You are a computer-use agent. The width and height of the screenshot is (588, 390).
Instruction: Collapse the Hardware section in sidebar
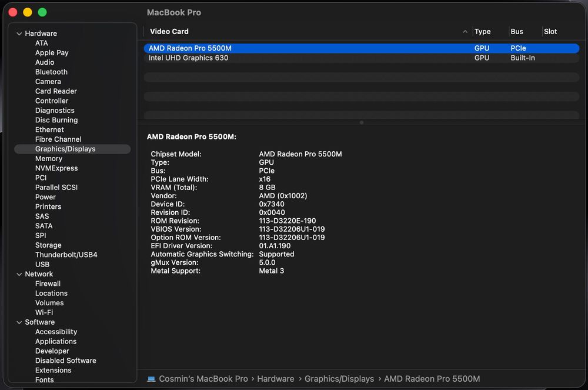19,34
